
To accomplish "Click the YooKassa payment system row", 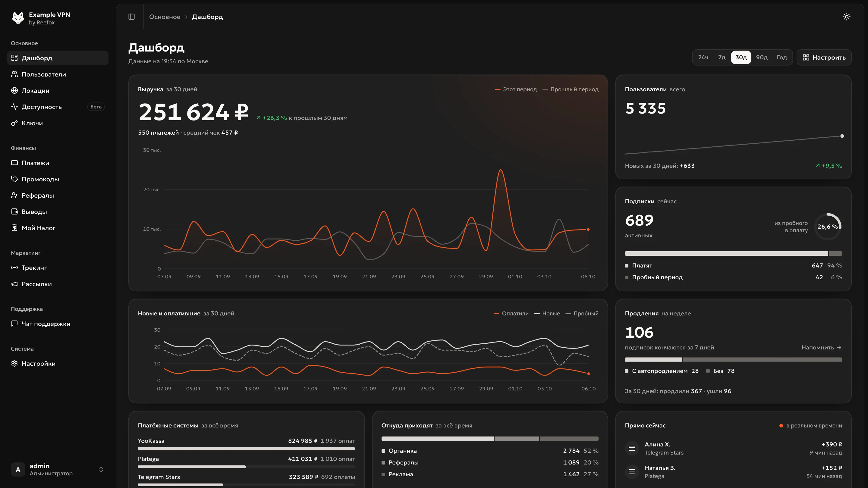I will tap(246, 443).
